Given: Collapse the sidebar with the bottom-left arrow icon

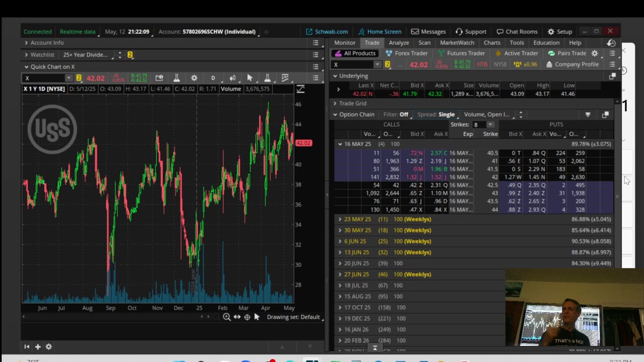Looking at the screenshot, I should point(27,346).
